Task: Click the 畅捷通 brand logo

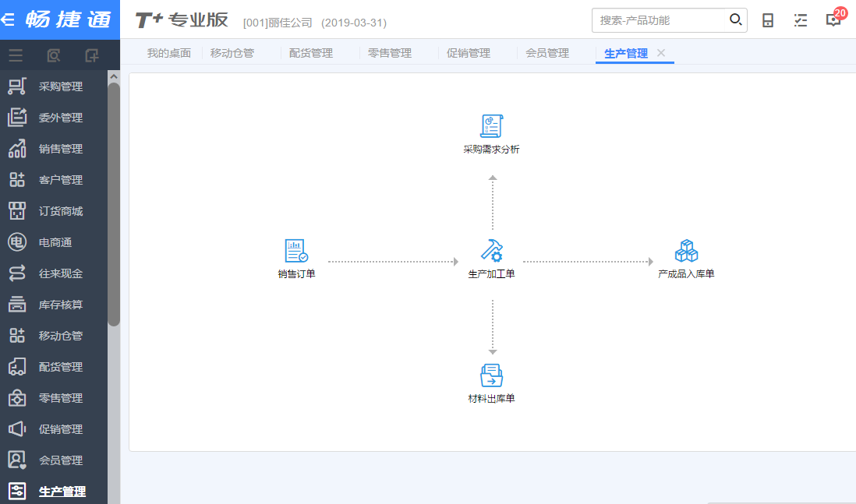Action: tap(69, 19)
